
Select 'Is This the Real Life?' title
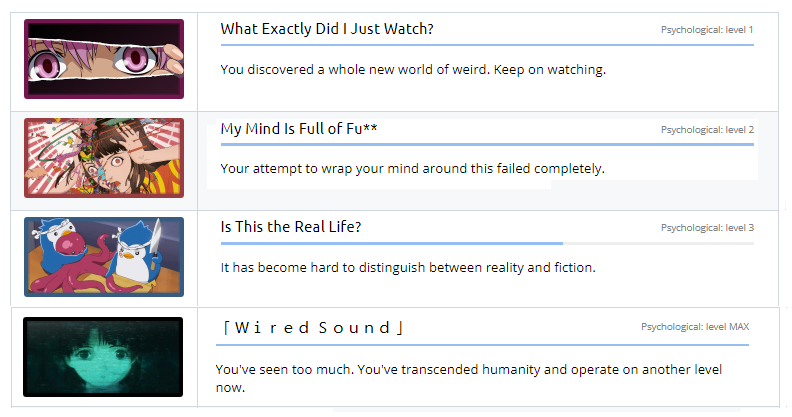pos(291,227)
